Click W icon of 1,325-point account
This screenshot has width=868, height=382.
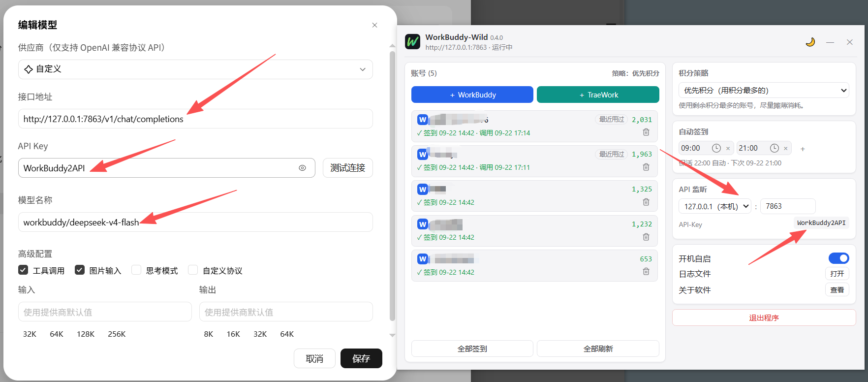(x=423, y=189)
